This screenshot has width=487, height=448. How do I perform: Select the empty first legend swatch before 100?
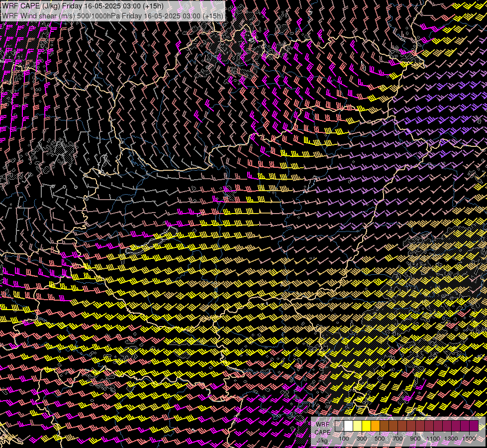[339, 426]
